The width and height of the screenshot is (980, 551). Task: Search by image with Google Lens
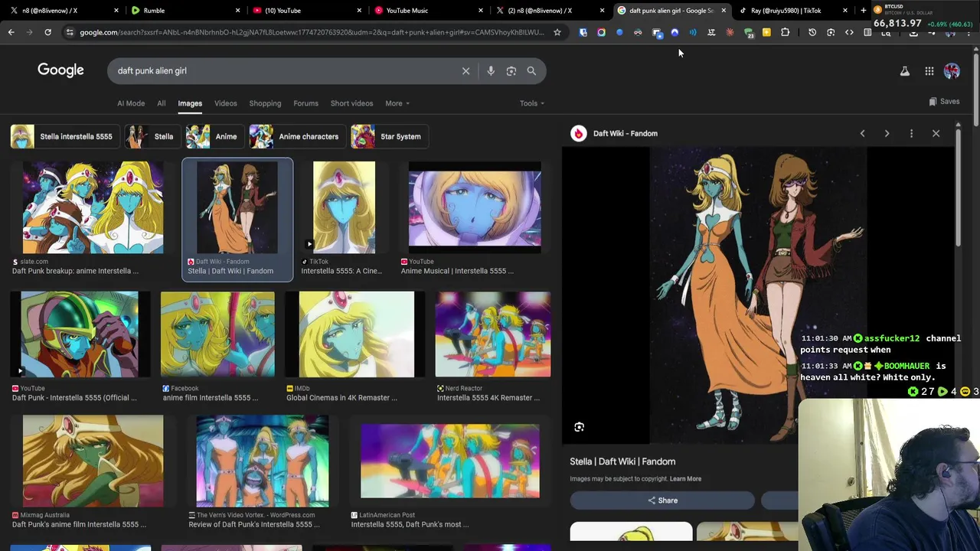coord(511,70)
